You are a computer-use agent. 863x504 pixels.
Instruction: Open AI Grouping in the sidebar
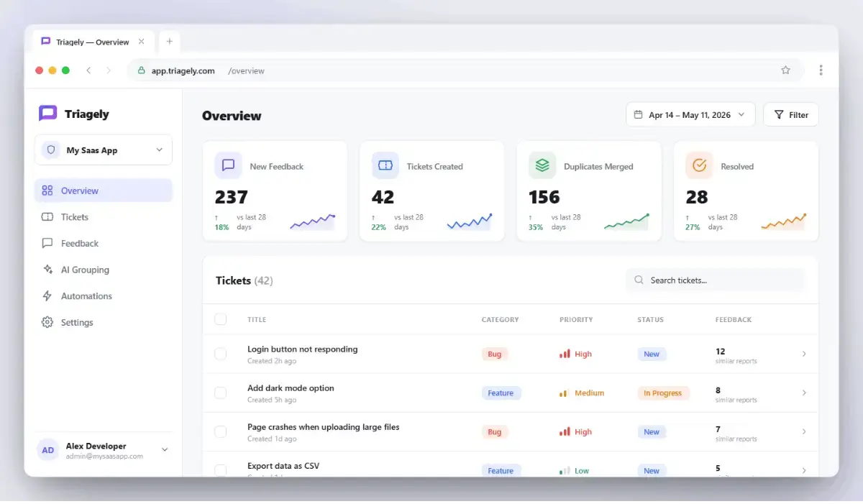coord(104,270)
